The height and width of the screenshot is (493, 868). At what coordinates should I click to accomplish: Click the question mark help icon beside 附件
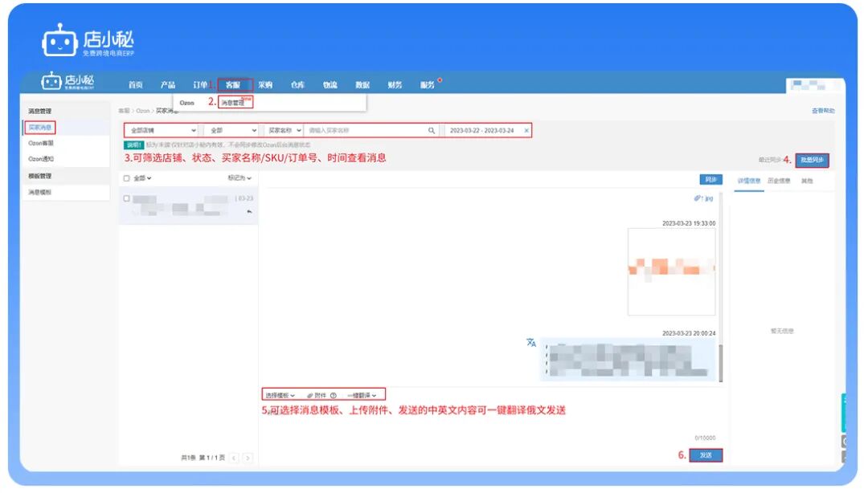[333, 395]
